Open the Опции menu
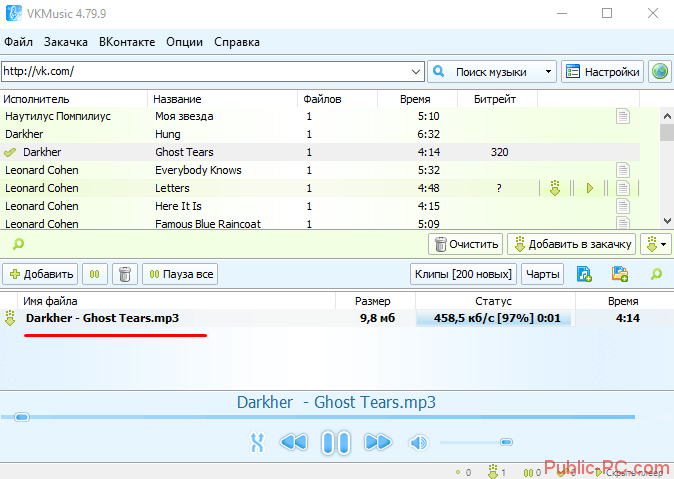The image size is (674, 479). click(184, 42)
